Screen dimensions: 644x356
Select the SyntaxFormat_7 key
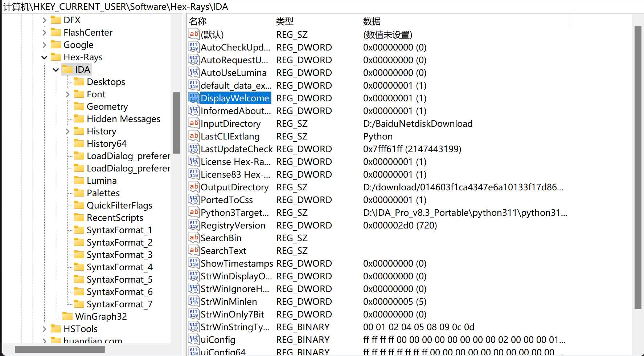(119, 304)
